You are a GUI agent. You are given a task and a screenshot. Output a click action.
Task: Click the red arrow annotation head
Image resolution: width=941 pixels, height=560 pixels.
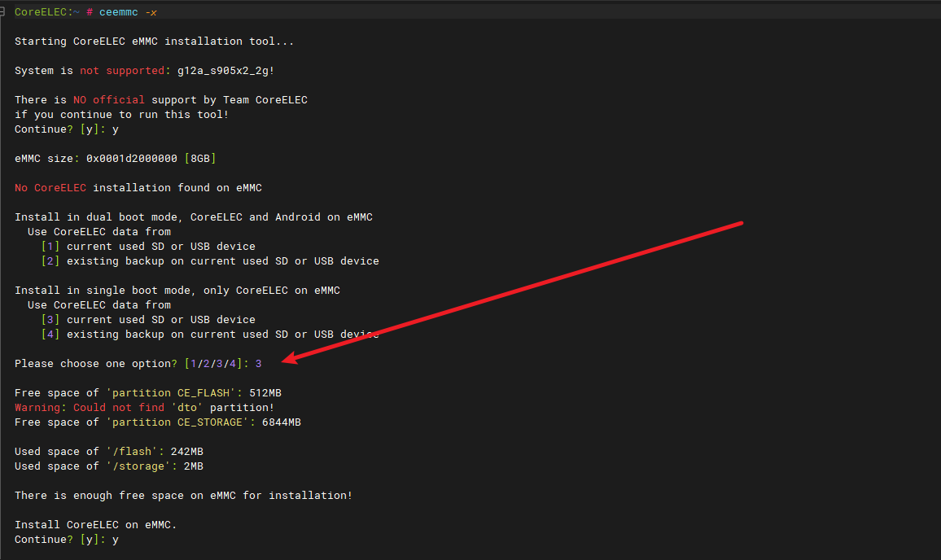click(287, 359)
